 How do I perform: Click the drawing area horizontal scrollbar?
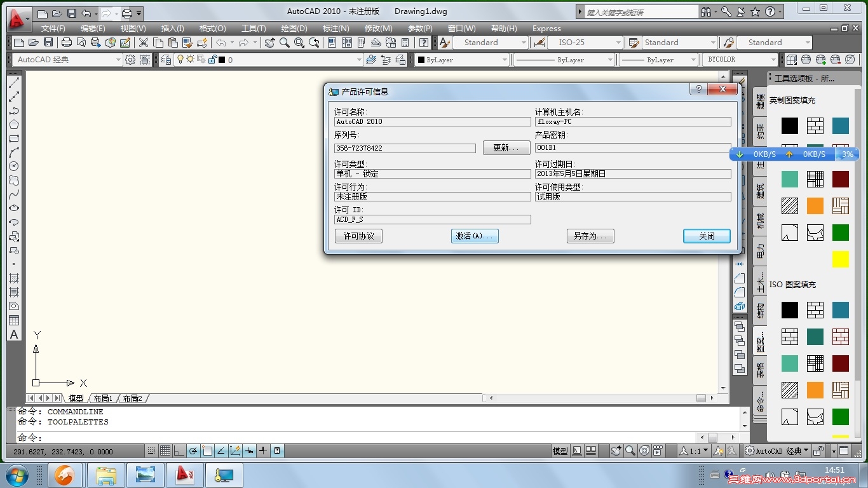point(600,398)
